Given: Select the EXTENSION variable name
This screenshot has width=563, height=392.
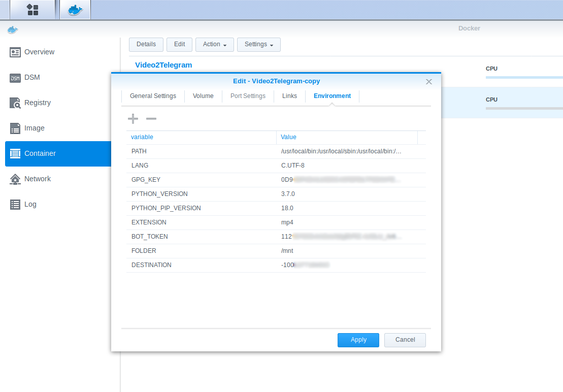Looking at the screenshot, I should coord(149,222).
